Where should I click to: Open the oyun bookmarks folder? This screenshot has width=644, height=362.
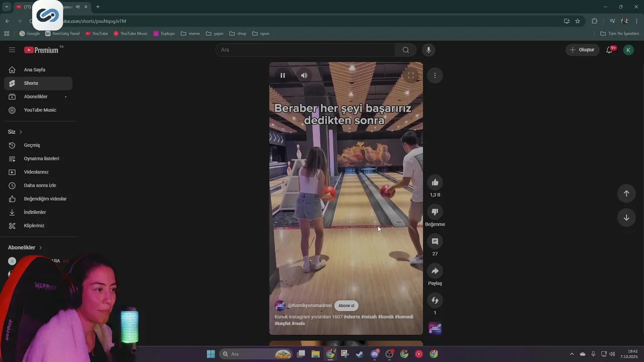pos(261,34)
